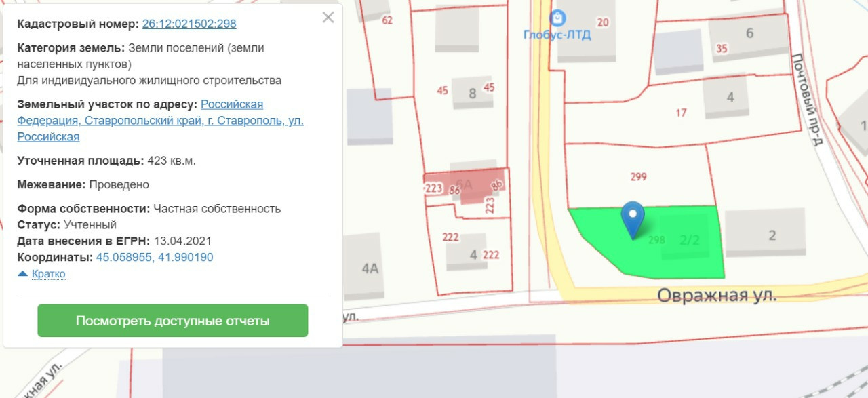Collapse details with Кратко arrow
The height and width of the screenshot is (398, 868).
pos(41,274)
